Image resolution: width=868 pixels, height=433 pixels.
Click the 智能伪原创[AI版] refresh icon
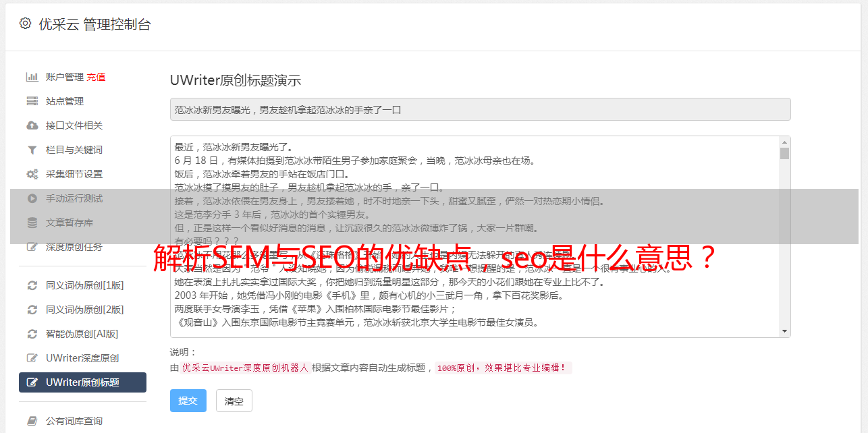coord(32,334)
